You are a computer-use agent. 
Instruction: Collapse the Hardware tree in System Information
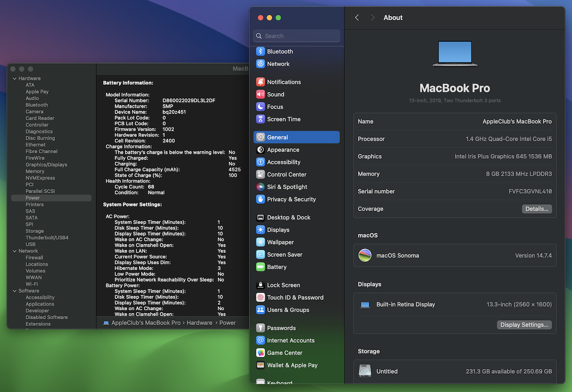coord(15,79)
